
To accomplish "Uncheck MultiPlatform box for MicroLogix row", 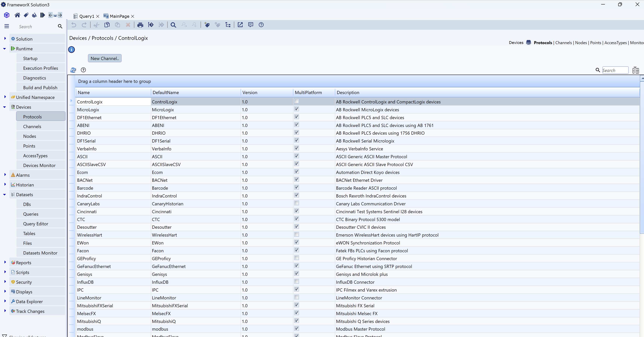I will [297, 109].
